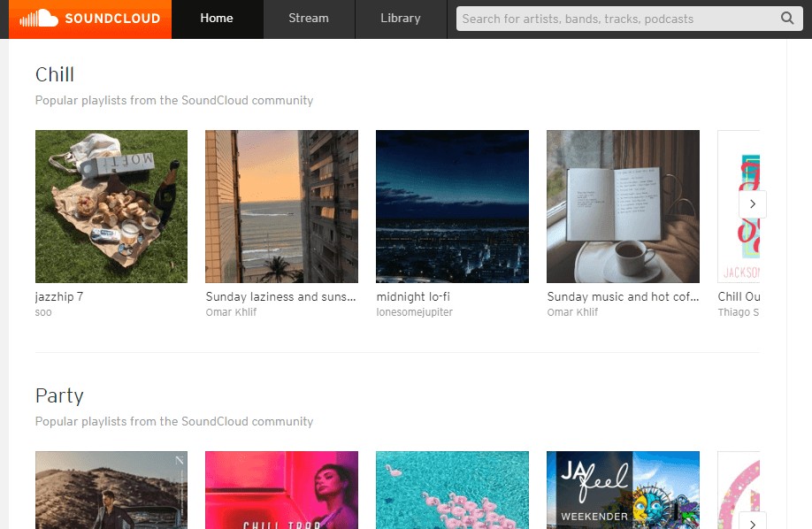812x529 pixels.
Task: Visit soo's artist profile
Action: coord(42,312)
